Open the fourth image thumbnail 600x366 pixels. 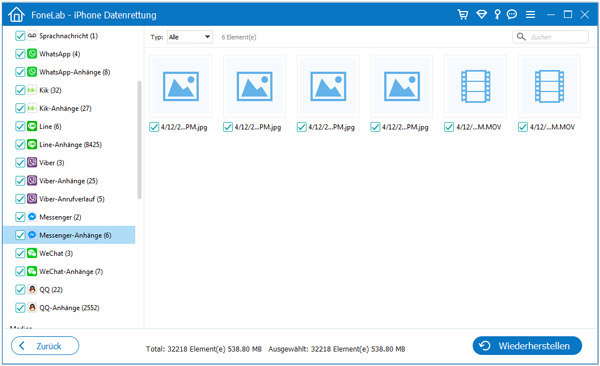pos(402,86)
